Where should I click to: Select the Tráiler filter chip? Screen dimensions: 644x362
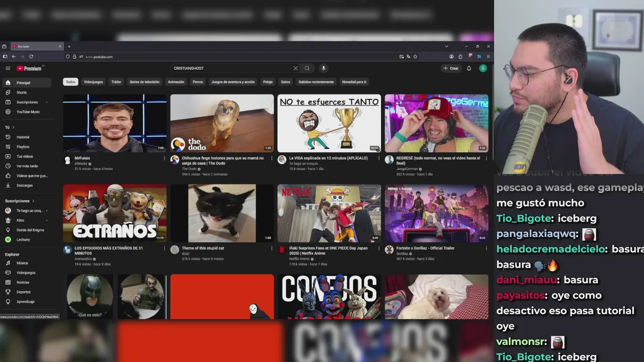[x=116, y=82]
